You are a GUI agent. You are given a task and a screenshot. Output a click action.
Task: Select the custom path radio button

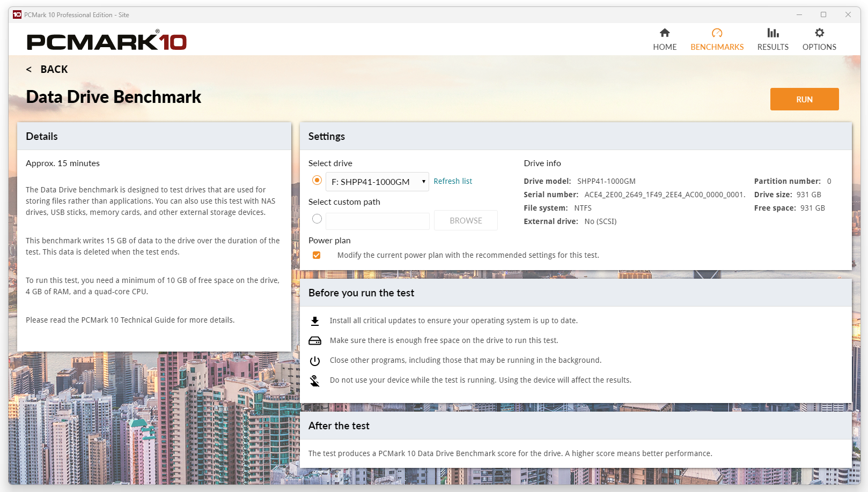coord(317,219)
